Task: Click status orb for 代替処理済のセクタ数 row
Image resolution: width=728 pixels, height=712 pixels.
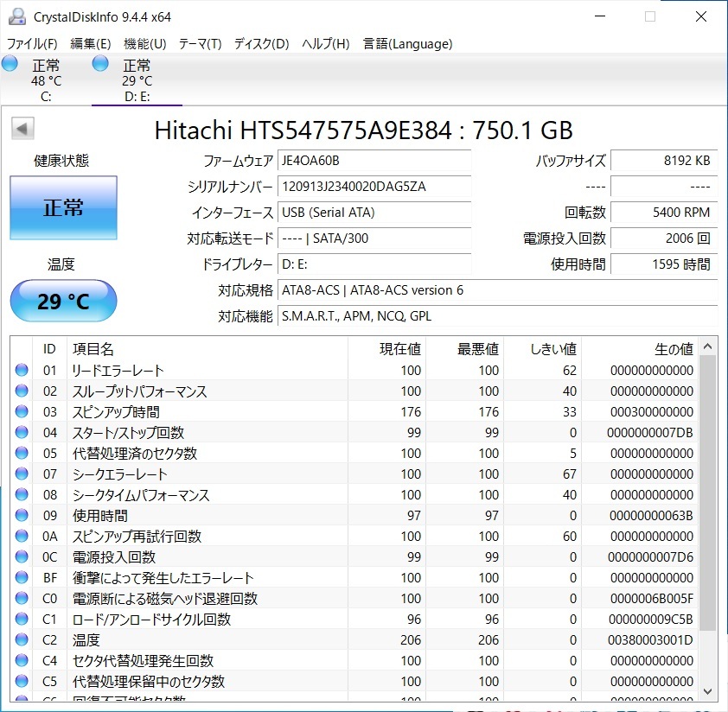Action: 22,453
